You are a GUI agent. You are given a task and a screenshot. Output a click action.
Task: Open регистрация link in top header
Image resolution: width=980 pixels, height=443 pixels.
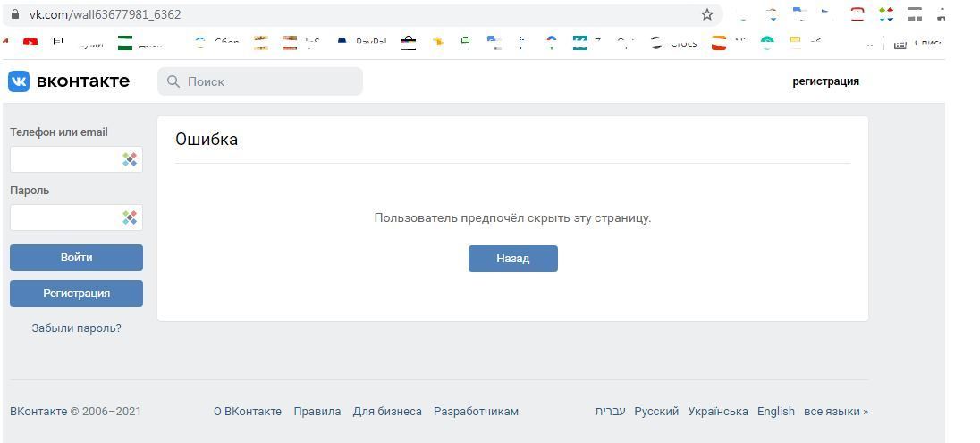pos(825,81)
